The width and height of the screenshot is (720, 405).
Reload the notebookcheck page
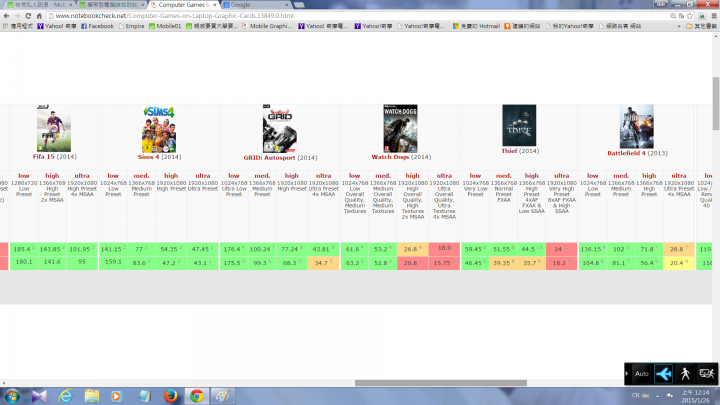tap(28, 16)
